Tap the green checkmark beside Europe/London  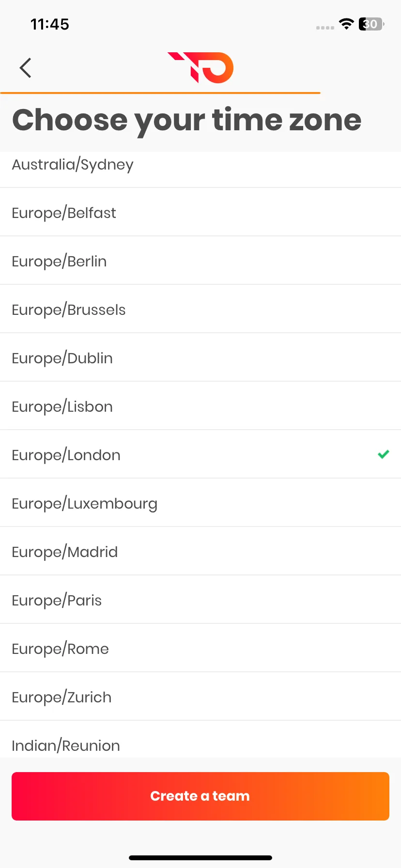pos(384,454)
